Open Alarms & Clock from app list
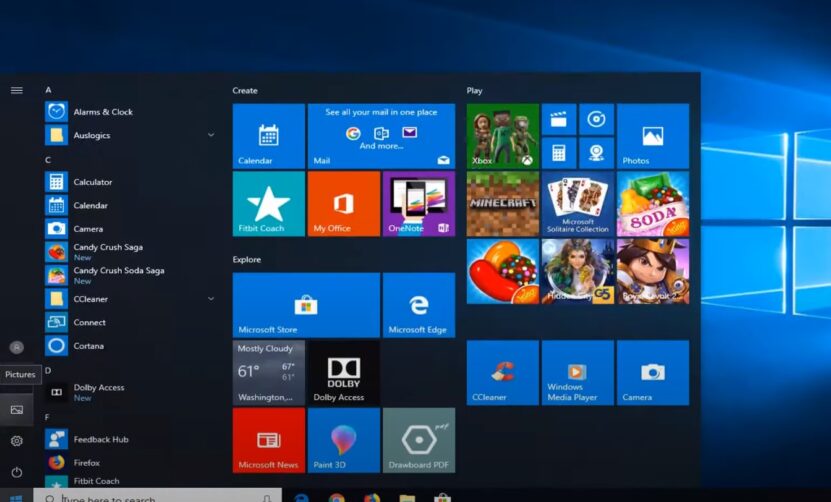Image resolution: width=831 pixels, height=502 pixels. tap(131, 112)
